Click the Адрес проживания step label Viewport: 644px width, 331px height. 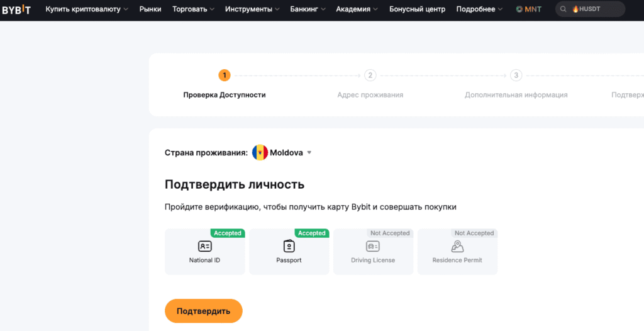[x=370, y=95]
